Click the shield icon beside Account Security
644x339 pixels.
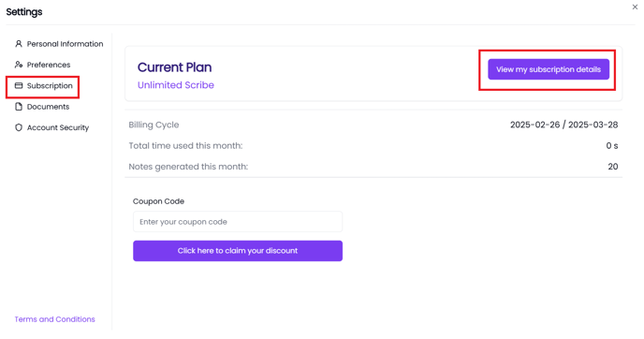tap(19, 127)
